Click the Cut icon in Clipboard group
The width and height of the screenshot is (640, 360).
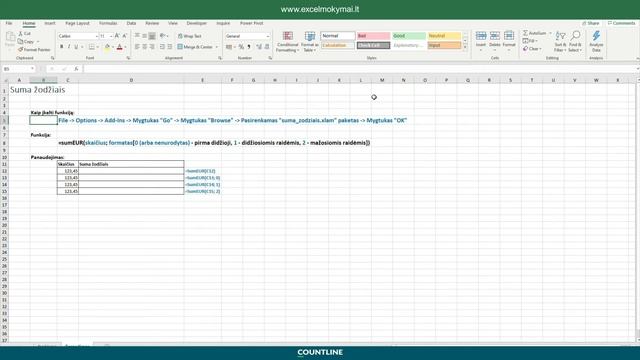point(20,33)
